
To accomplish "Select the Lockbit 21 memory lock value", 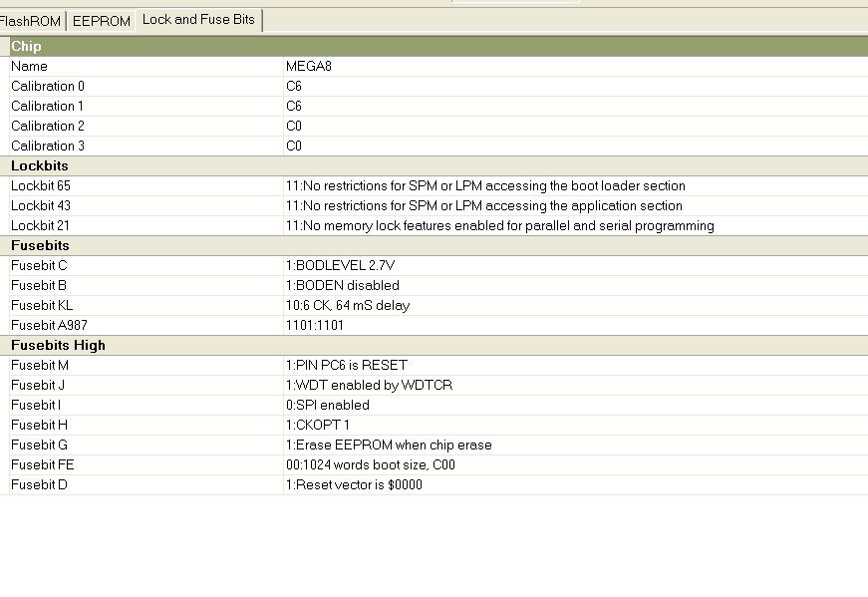I will click(x=499, y=225).
